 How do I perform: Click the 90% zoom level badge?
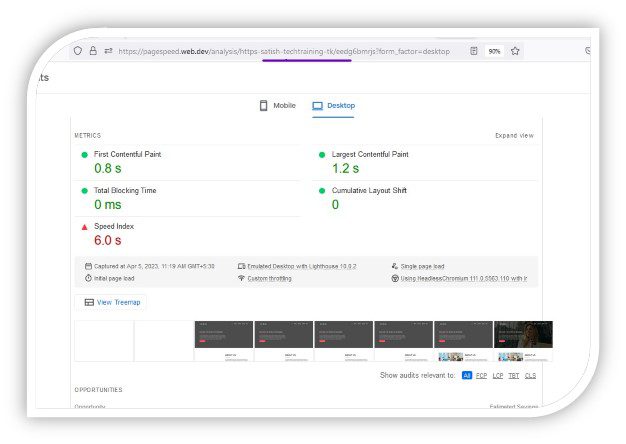494,51
